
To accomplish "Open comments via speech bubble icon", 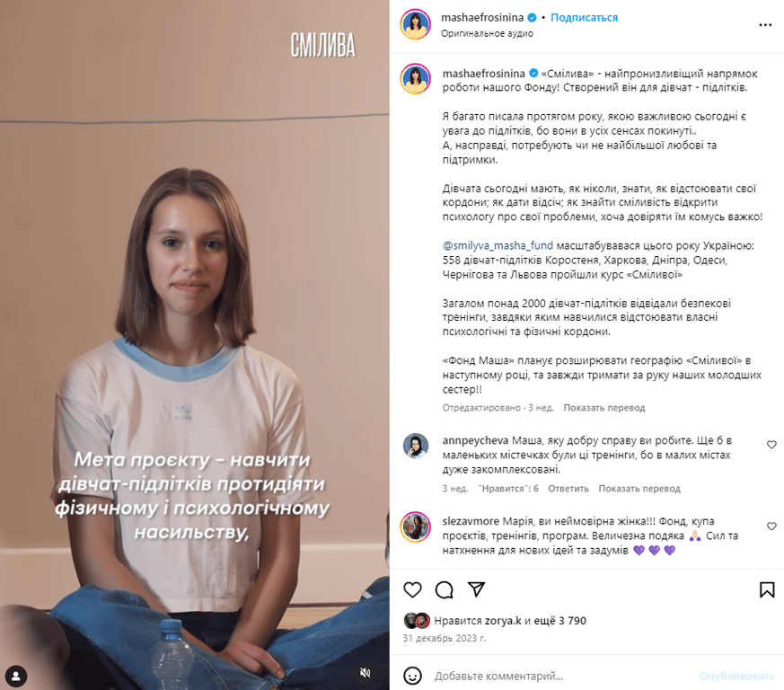I will pos(444,590).
